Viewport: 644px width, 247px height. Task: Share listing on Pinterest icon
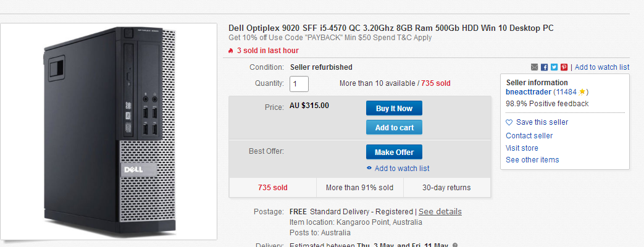(564, 67)
